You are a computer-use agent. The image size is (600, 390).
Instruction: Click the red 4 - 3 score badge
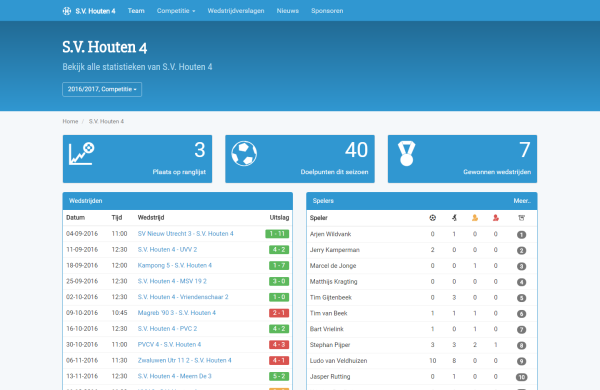point(279,345)
